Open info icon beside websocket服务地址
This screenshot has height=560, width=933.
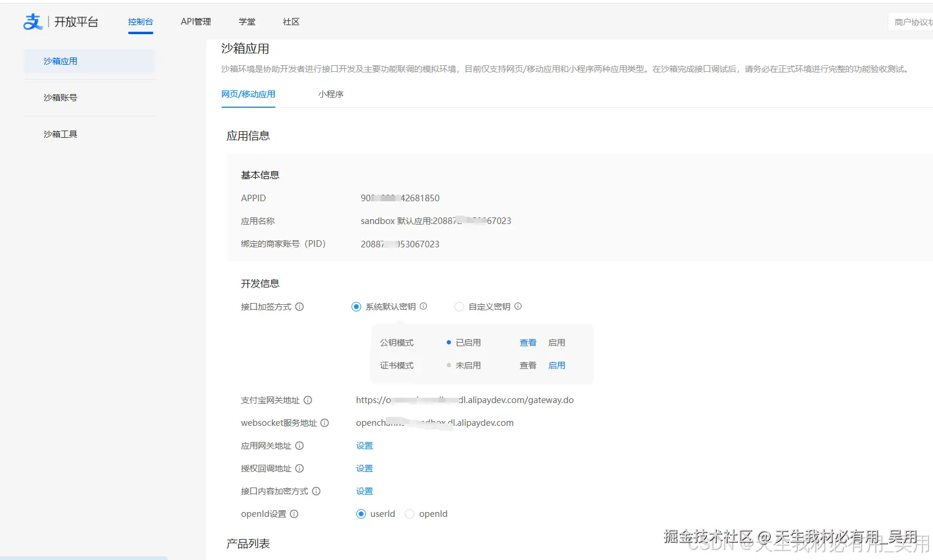(325, 423)
